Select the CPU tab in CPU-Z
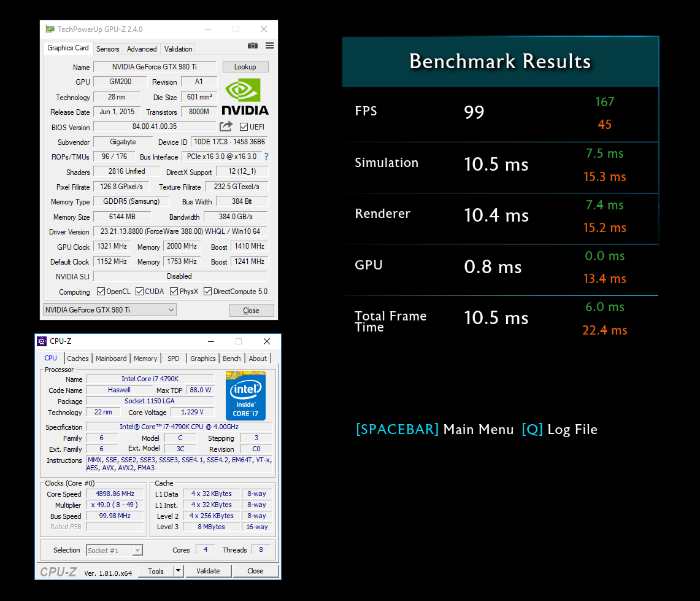Viewport: 700px width, 601px height. 50,358
